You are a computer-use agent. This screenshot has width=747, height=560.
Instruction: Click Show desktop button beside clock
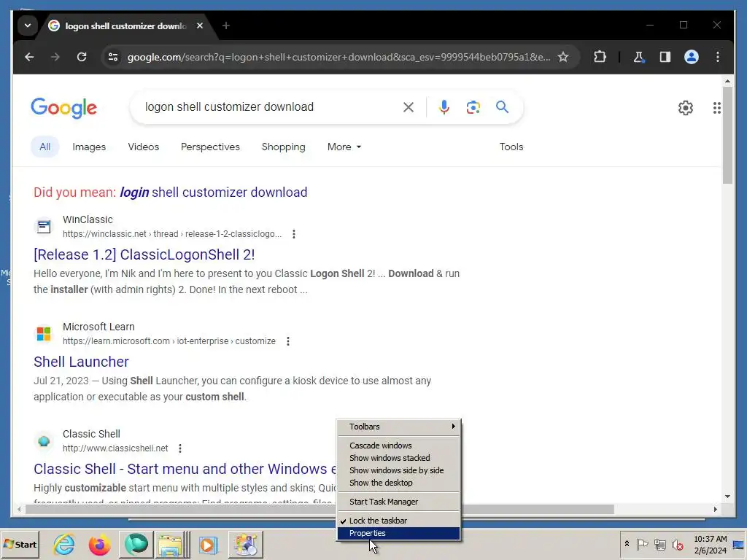pyautogui.click(x=739, y=544)
